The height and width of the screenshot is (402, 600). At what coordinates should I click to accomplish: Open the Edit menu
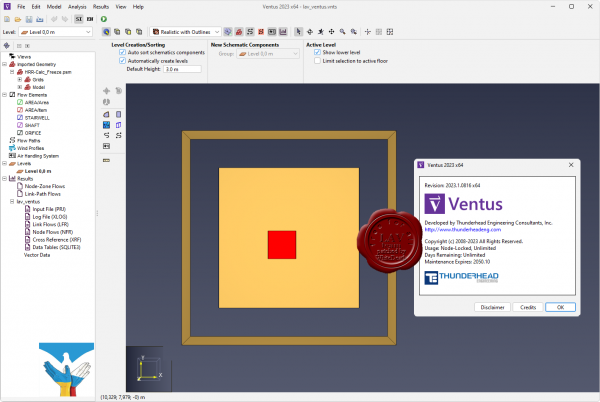pos(36,7)
